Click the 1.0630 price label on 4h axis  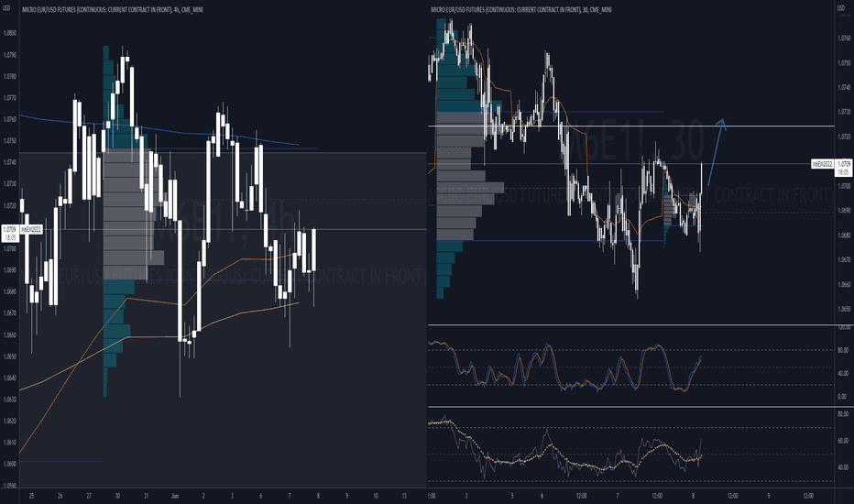pyautogui.click(x=10, y=400)
